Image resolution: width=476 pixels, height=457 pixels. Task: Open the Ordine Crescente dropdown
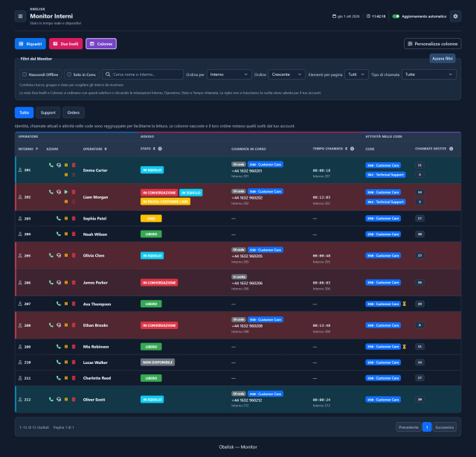click(286, 74)
